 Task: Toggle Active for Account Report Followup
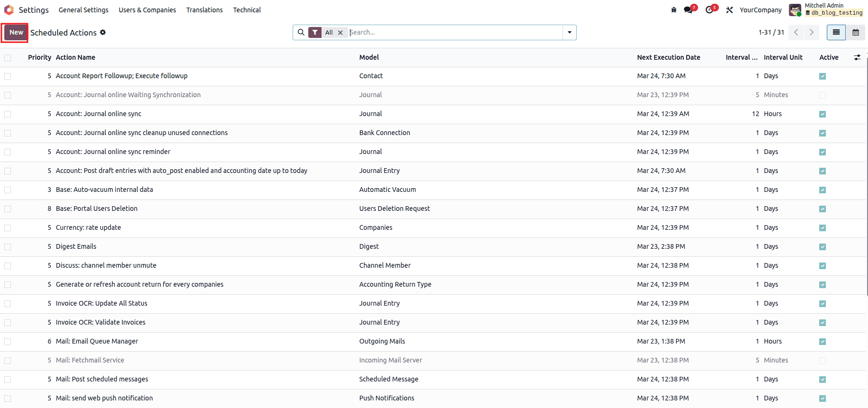823,76
